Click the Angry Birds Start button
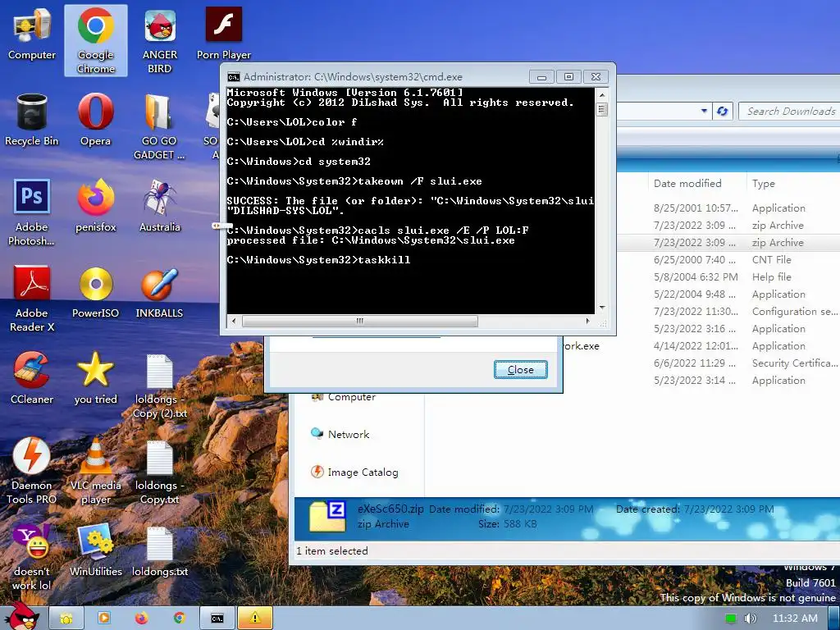The height and width of the screenshot is (630, 840). coord(21,616)
